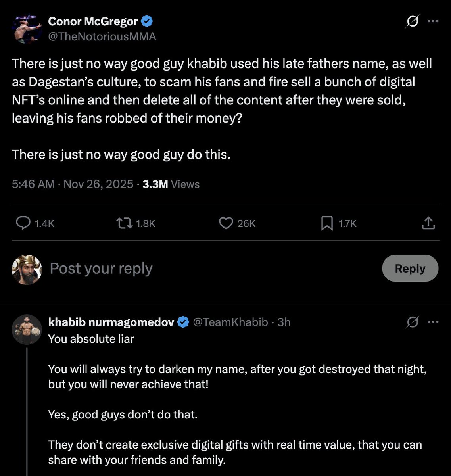Click Khabib's blue verified badge
Image resolution: width=451 pixels, height=476 pixels.
click(x=183, y=322)
